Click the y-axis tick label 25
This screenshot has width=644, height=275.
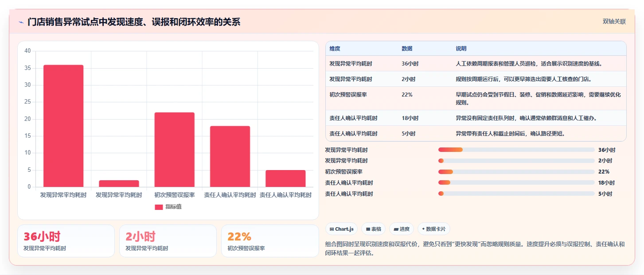[x=27, y=102]
